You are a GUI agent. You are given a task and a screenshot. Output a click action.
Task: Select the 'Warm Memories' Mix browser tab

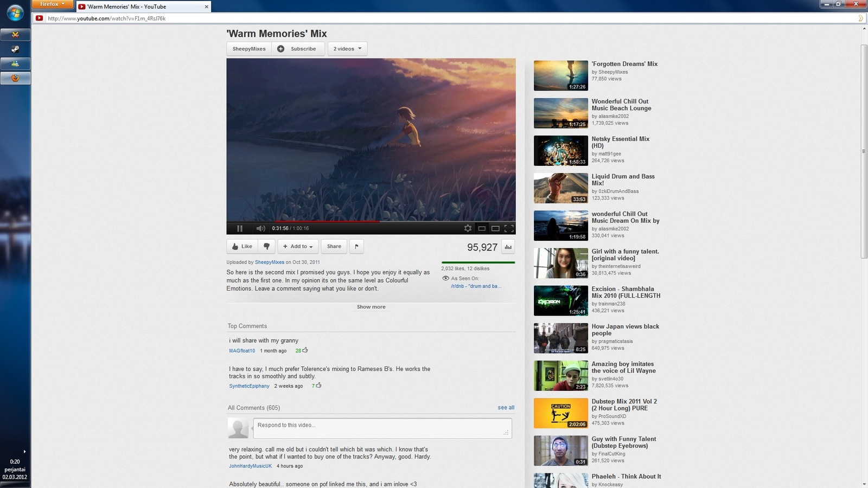(141, 7)
